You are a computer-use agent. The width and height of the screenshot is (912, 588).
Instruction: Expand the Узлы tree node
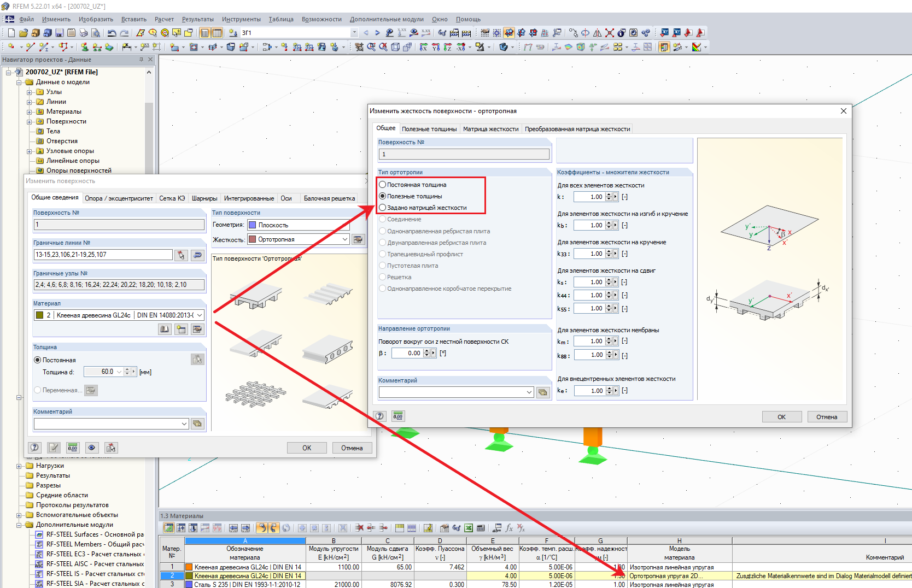pyautogui.click(x=30, y=92)
